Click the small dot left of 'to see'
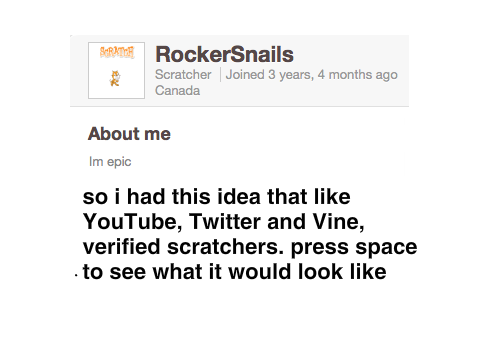This screenshot has width=480, height=360. tap(76, 275)
